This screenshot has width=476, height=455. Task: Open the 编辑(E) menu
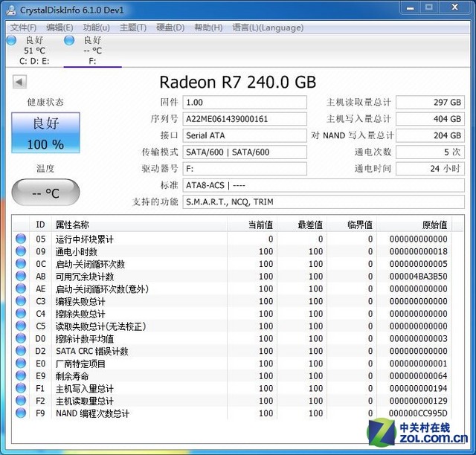59,28
